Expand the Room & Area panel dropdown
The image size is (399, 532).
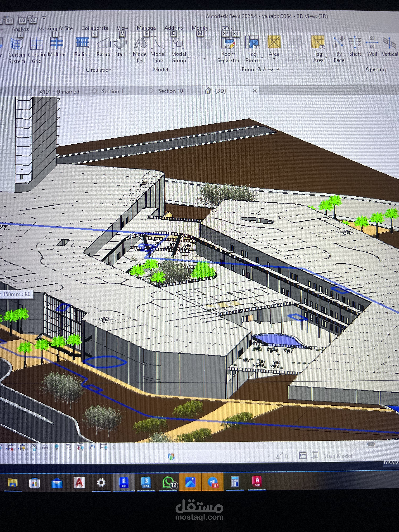[278, 70]
